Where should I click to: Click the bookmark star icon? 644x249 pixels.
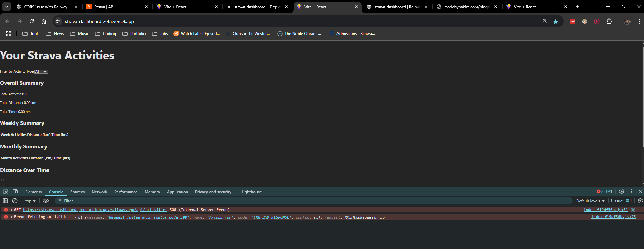pos(556,21)
